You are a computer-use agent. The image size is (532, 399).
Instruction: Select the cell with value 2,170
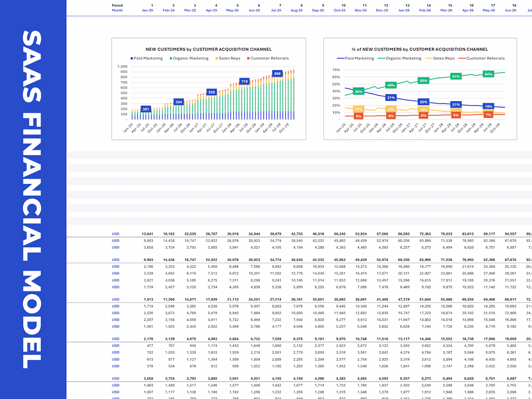point(149,339)
